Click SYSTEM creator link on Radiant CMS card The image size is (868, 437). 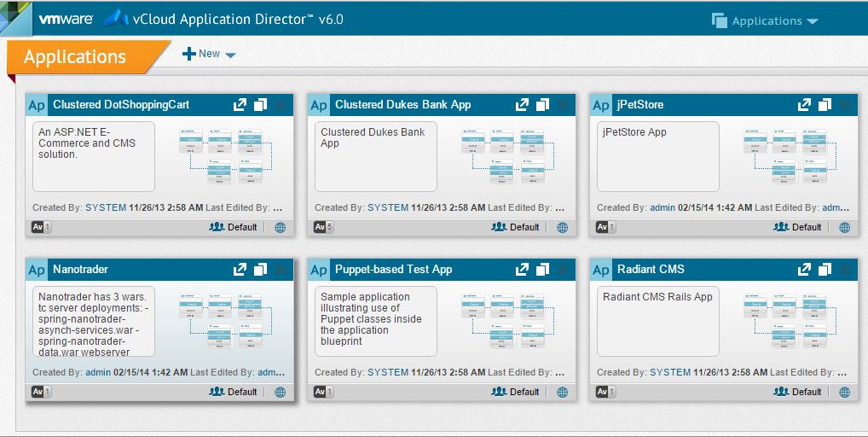point(670,373)
